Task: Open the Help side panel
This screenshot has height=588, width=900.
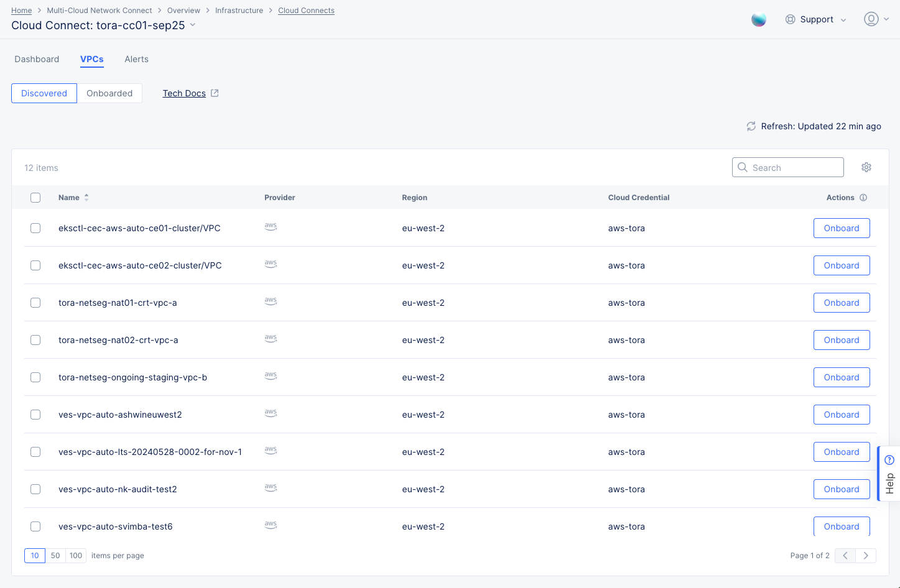Action: [889, 474]
